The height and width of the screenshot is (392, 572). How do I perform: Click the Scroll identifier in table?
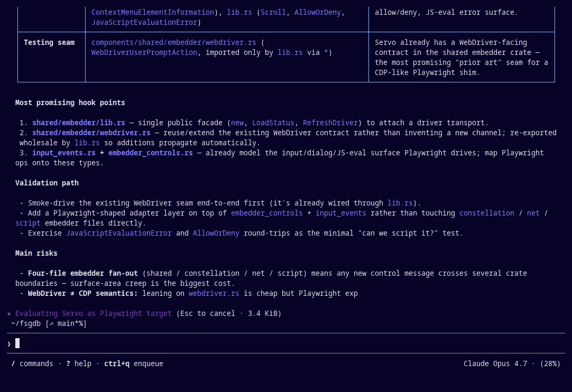pyautogui.click(x=273, y=12)
